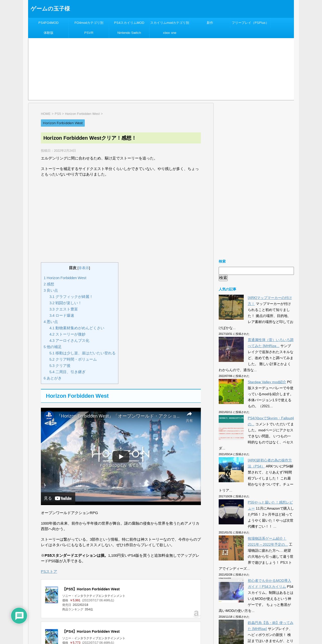322x644 pixels.
Task: Open the 【PS4】Horizon Forbidden West product title
Action: [91, 631]
